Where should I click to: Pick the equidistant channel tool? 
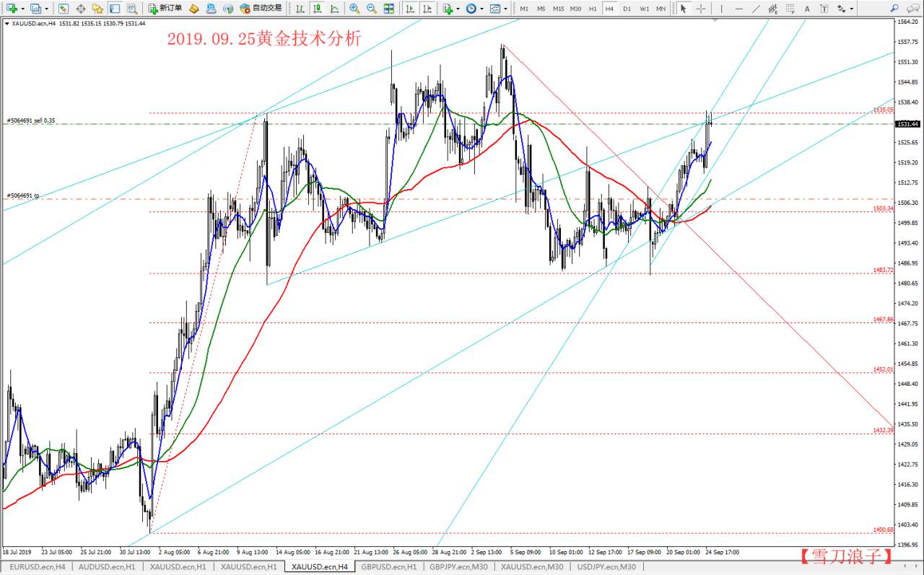[772, 9]
